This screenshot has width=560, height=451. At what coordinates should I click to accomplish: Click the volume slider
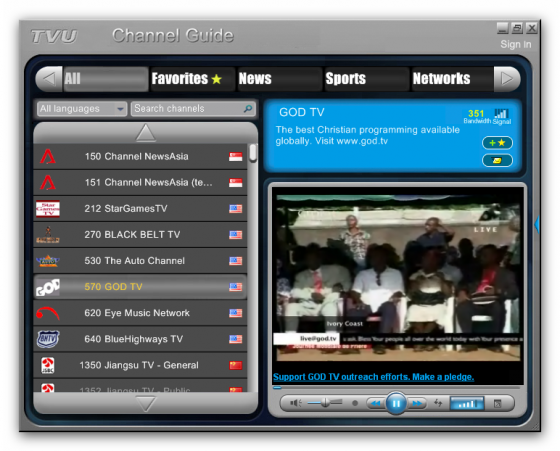(325, 403)
